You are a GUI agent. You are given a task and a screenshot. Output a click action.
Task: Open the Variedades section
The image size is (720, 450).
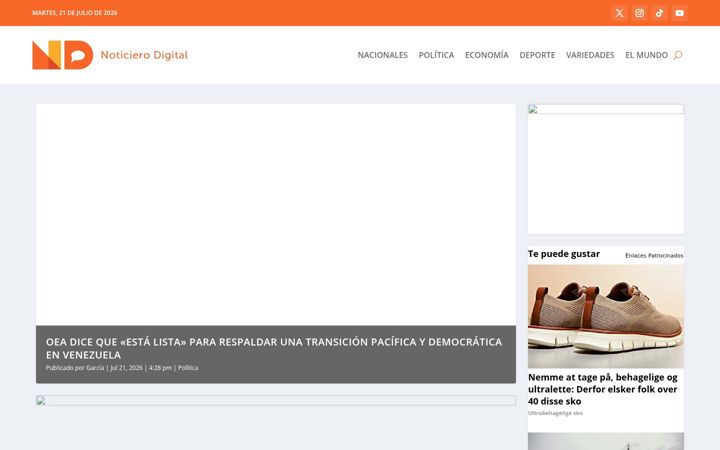[590, 55]
